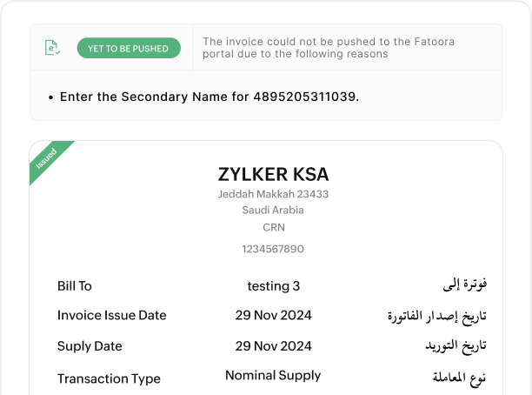Select the Suply Date value 29 Nov 2024
Screen dimensions: 532x395
273,346
